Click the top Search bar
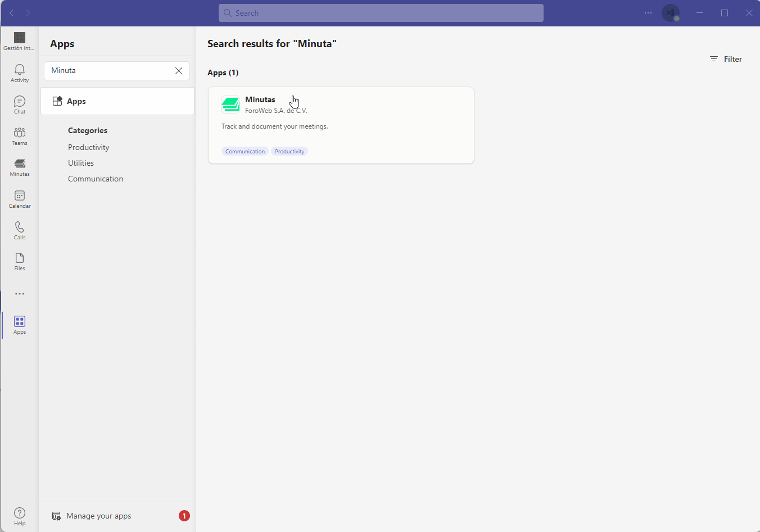Viewport: 760px width, 532px height. [381, 13]
